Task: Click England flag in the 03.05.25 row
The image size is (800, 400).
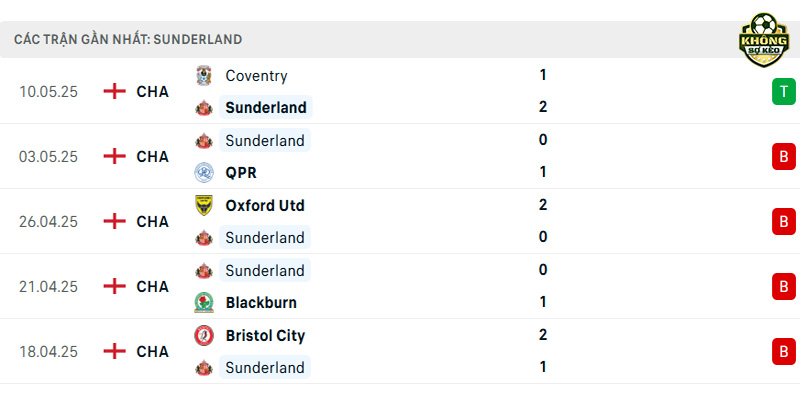Action: tap(114, 156)
